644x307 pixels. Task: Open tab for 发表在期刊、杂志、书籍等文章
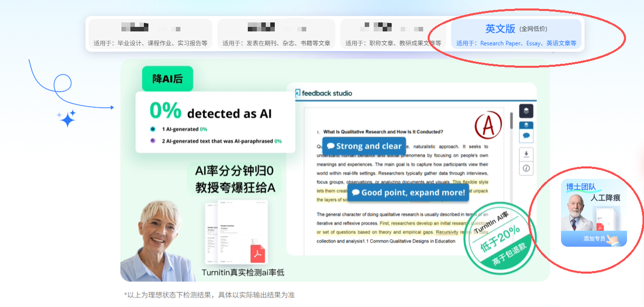[276, 34]
